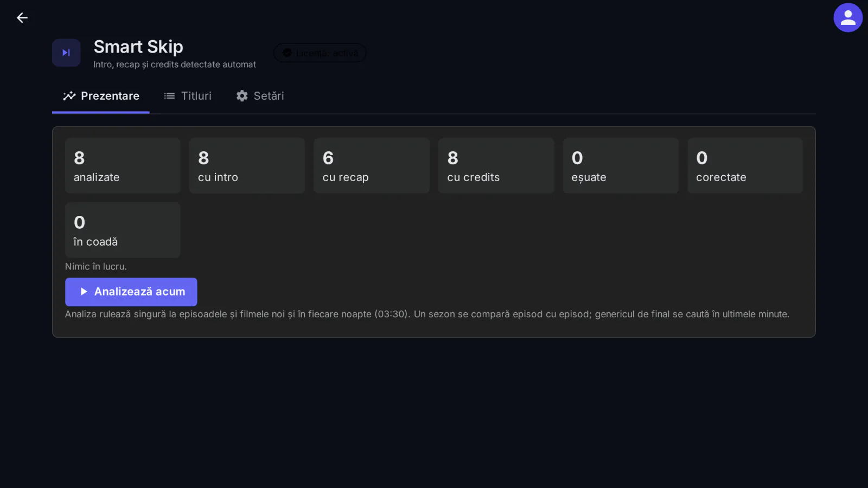Switch to the Prezentare tab

(x=101, y=96)
